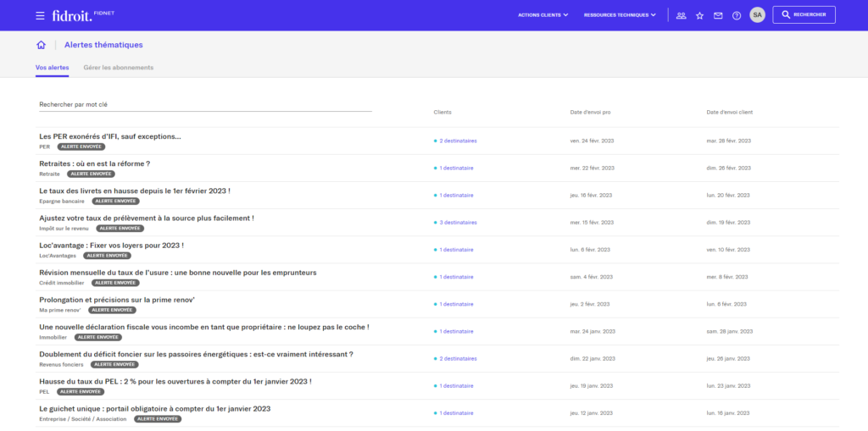
Task: Click the Rechercher button
Action: coord(804,15)
